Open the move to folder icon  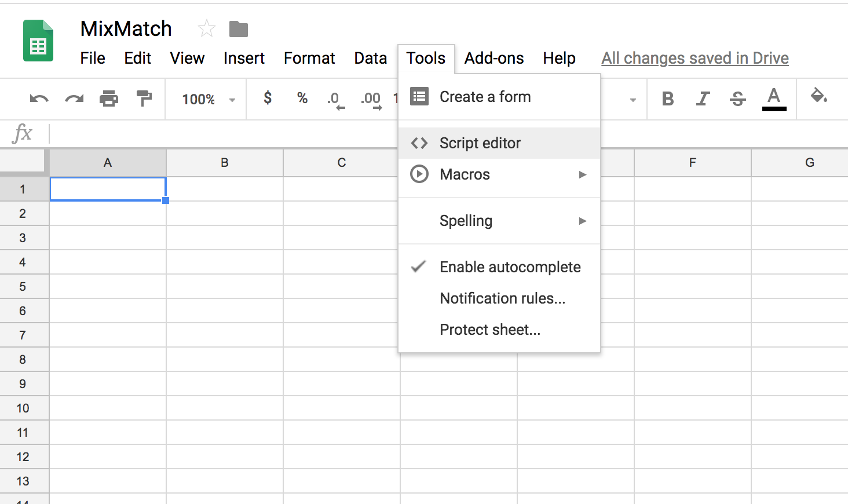238,29
